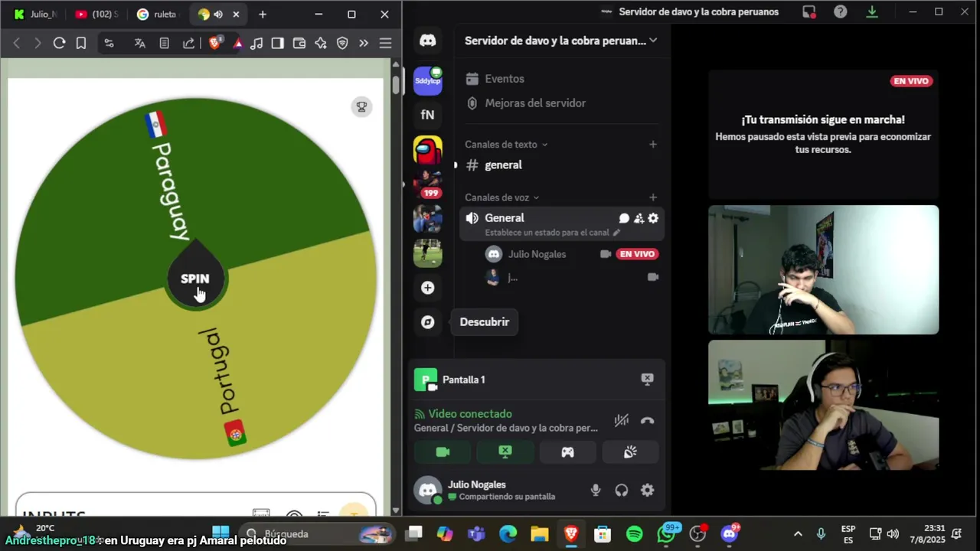Open Brave VPN shield icon
Viewport: 980px width, 551px height.
coord(342,43)
